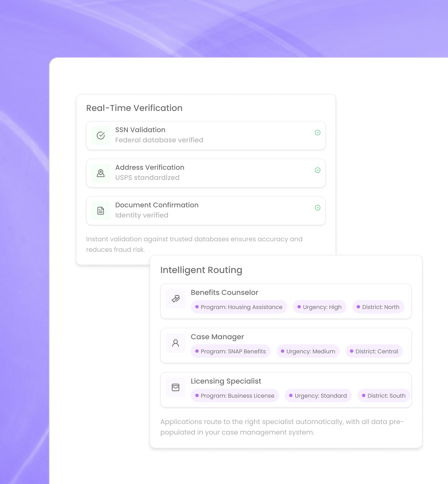Click the SSN Validation checkmark circle icon
Viewport: 448px width, 484px height.
click(101, 135)
